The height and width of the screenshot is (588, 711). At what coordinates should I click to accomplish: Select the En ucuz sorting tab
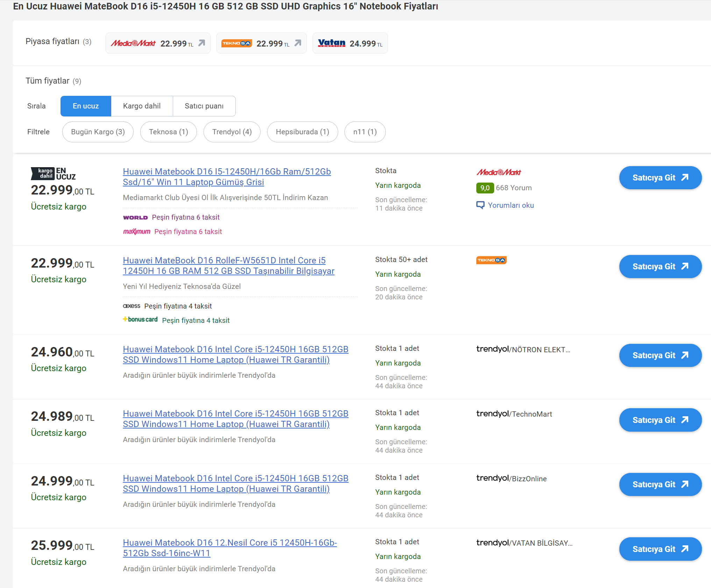tap(86, 106)
